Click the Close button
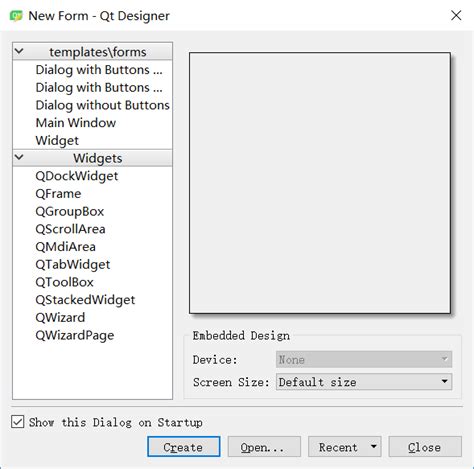474x469 pixels. tap(425, 447)
